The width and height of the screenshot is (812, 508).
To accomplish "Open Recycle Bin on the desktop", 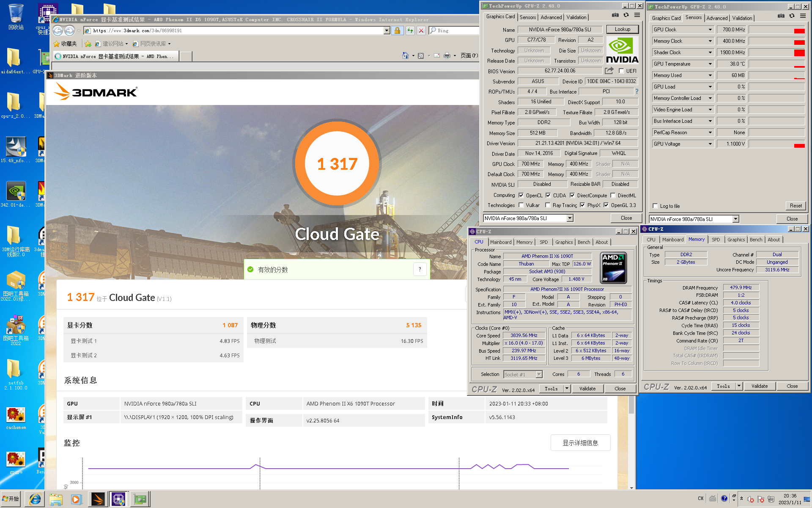I will pyautogui.click(x=16, y=17).
